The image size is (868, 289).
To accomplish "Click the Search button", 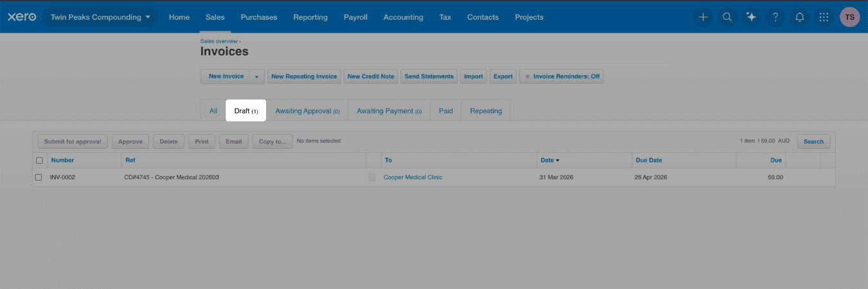I will 813,141.
